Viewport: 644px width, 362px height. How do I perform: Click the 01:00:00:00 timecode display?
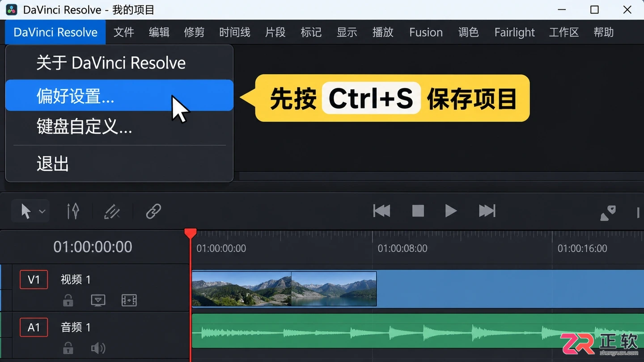pos(93,247)
